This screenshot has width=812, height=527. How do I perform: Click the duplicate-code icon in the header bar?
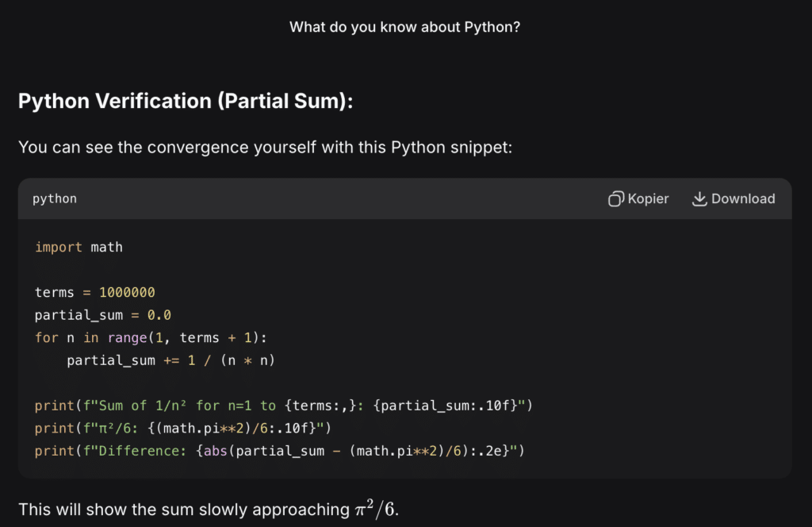[615, 198]
